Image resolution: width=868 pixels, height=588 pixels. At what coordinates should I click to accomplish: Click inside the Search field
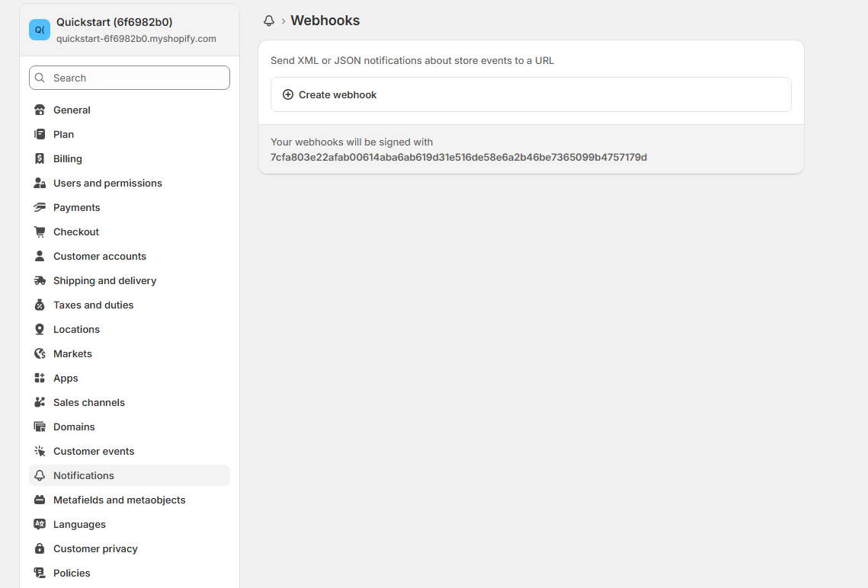[x=129, y=78]
